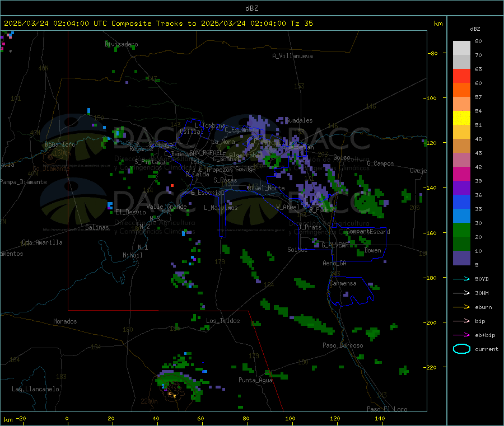The image size is (504, 426).
Task: Click the Soitue map label
Action: (297, 250)
